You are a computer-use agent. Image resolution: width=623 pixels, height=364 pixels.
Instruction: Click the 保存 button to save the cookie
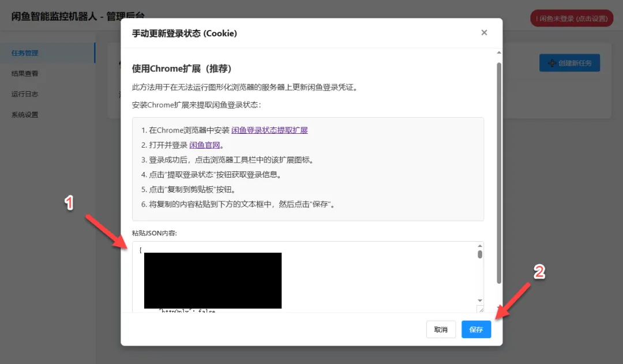(x=476, y=329)
